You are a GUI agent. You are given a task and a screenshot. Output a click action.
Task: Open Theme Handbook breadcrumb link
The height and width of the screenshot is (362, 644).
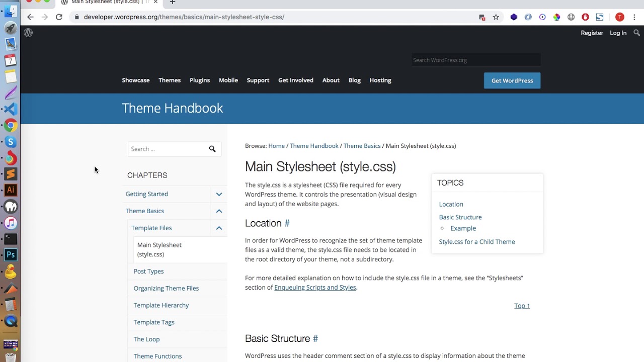tap(314, 146)
